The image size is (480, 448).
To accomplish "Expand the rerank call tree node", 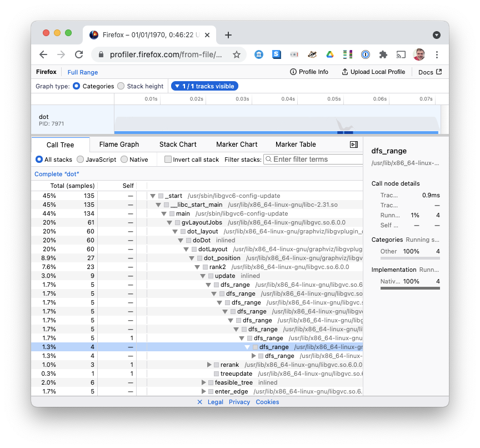I will pos(209,365).
